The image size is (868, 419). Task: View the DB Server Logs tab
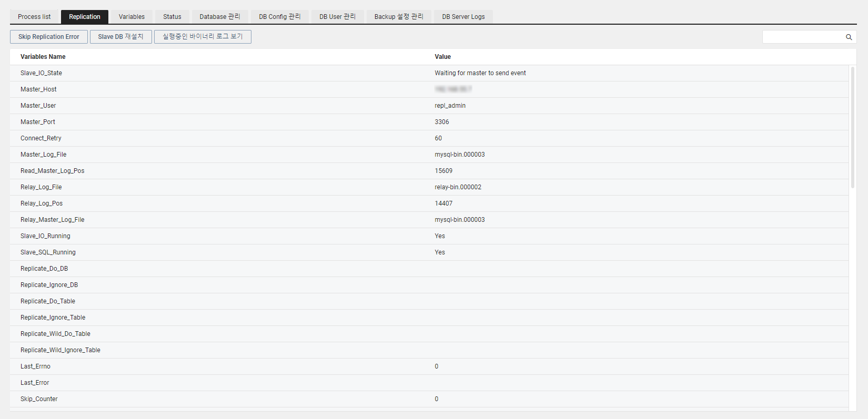pyautogui.click(x=463, y=17)
